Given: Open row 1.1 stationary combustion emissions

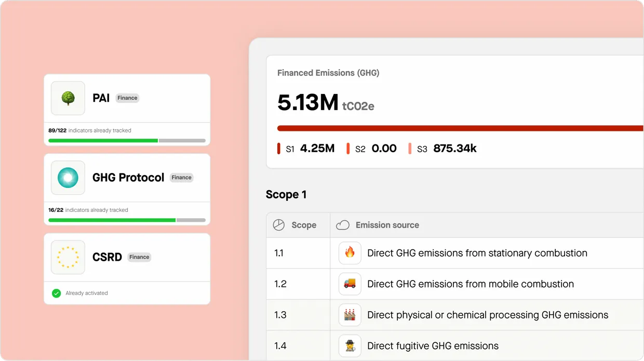Looking at the screenshot, I should click(477, 253).
